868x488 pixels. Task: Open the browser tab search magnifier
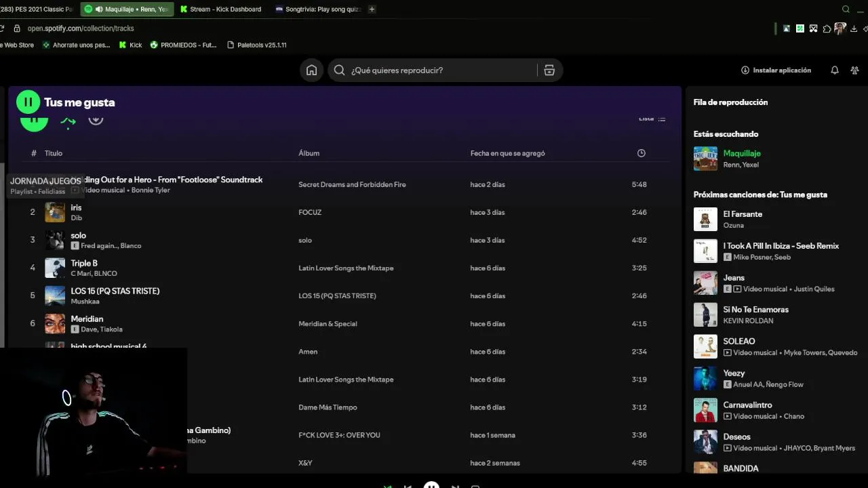pos(846,9)
